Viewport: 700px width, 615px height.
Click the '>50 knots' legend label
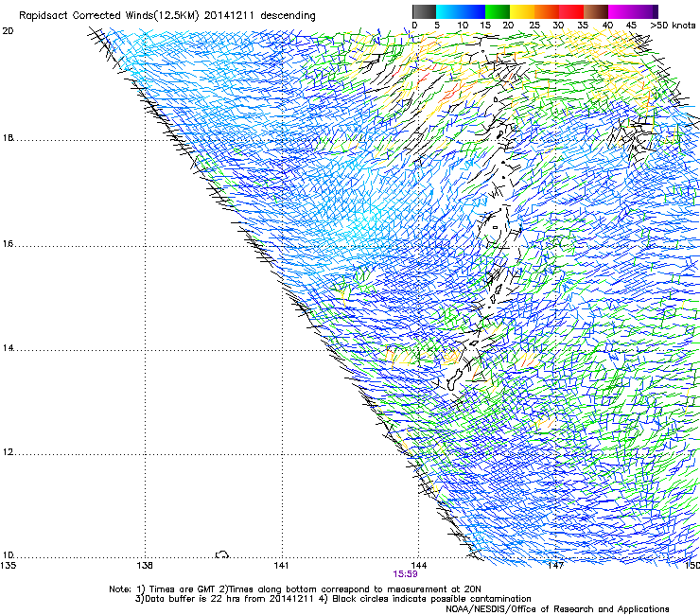673,26
